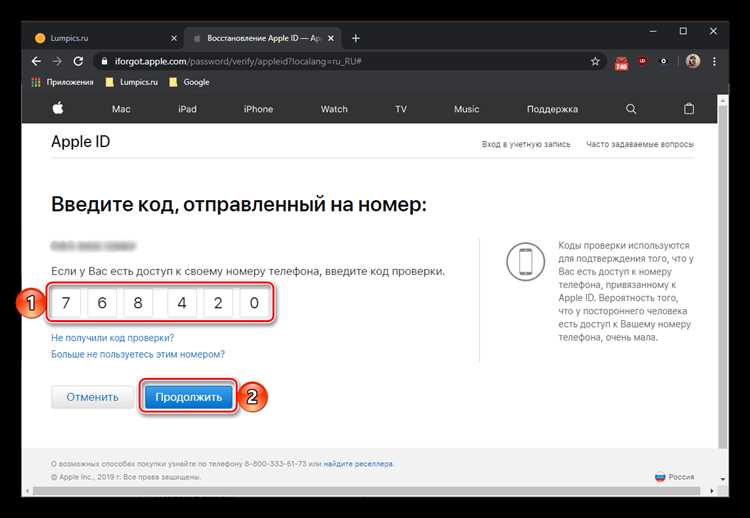Click the browser forward arrow

[57, 61]
